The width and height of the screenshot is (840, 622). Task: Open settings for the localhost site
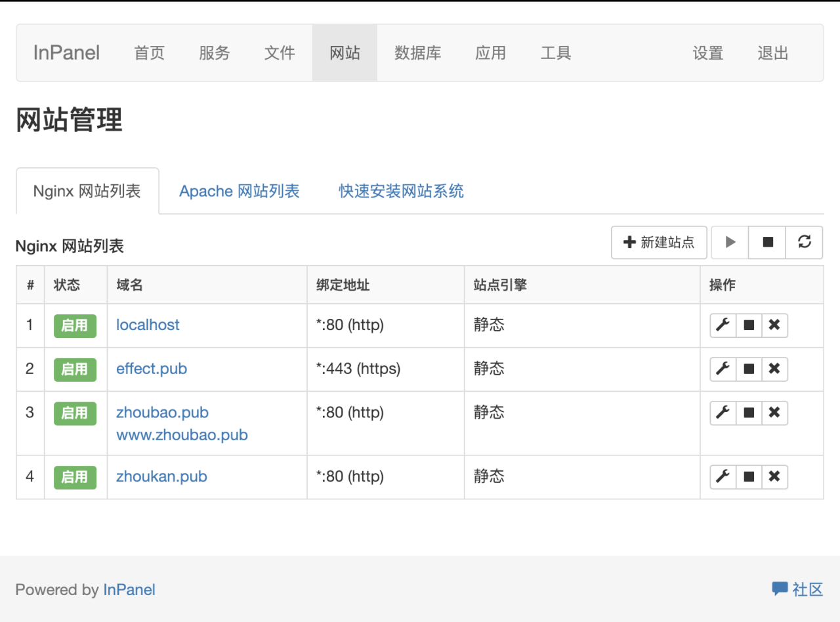pos(723,325)
